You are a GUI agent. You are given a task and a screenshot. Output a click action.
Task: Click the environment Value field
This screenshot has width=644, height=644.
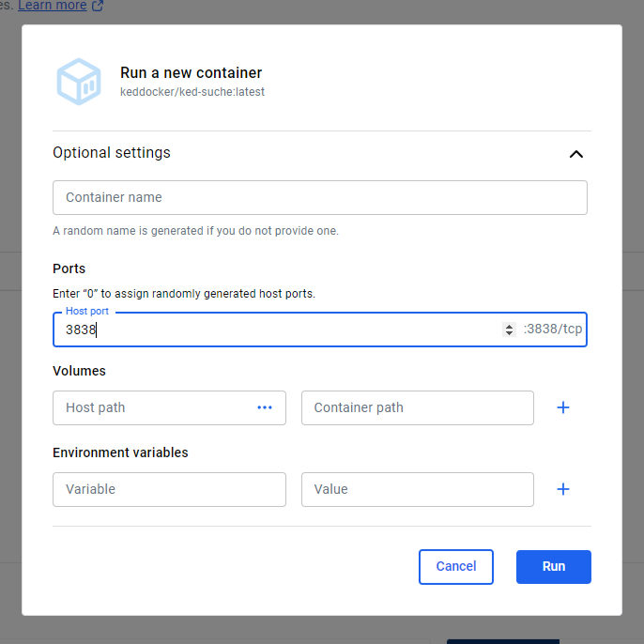click(417, 489)
